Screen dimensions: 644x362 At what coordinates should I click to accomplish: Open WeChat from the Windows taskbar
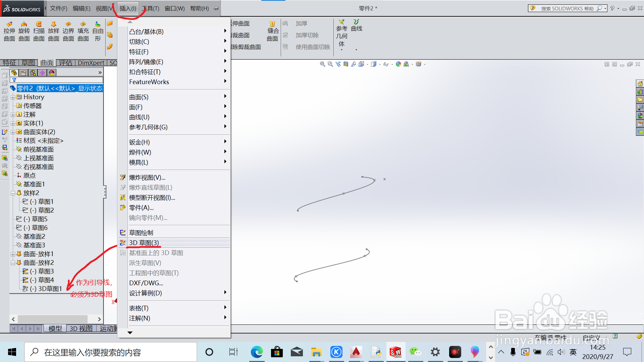415,352
